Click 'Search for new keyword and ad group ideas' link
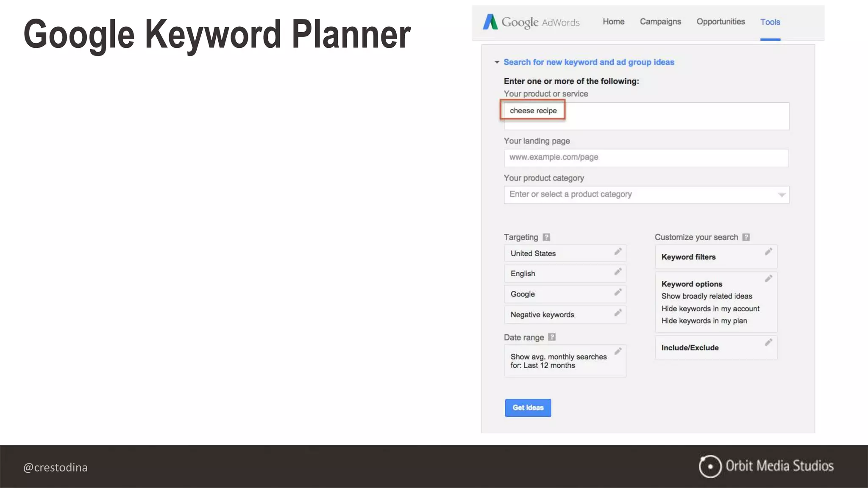868x488 pixels. click(x=589, y=62)
